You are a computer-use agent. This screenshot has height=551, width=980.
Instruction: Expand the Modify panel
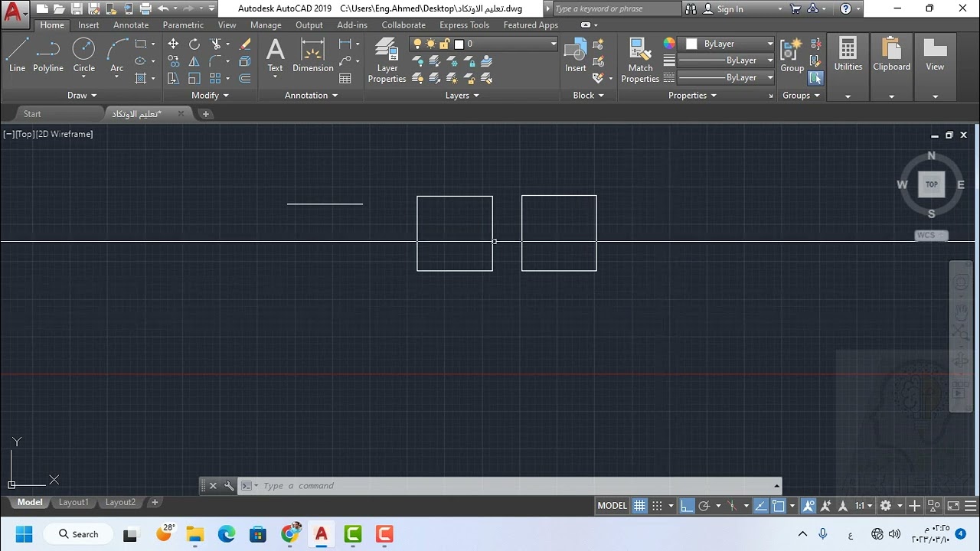click(x=210, y=96)
